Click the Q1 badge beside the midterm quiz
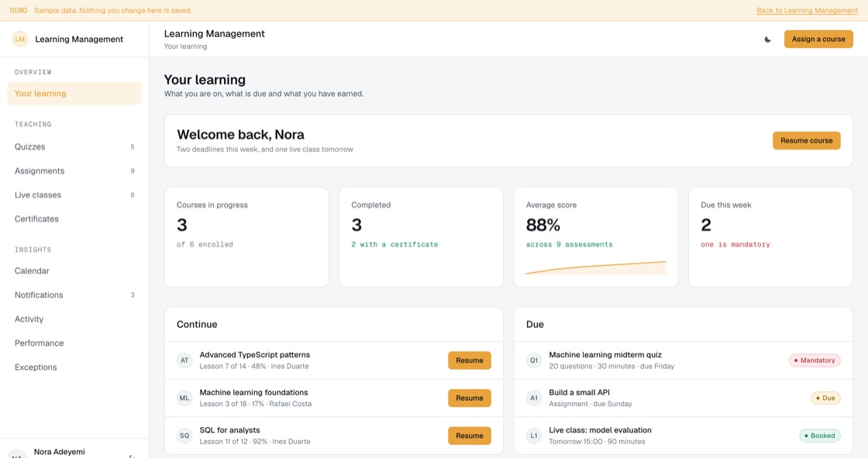 click(534, 360)
